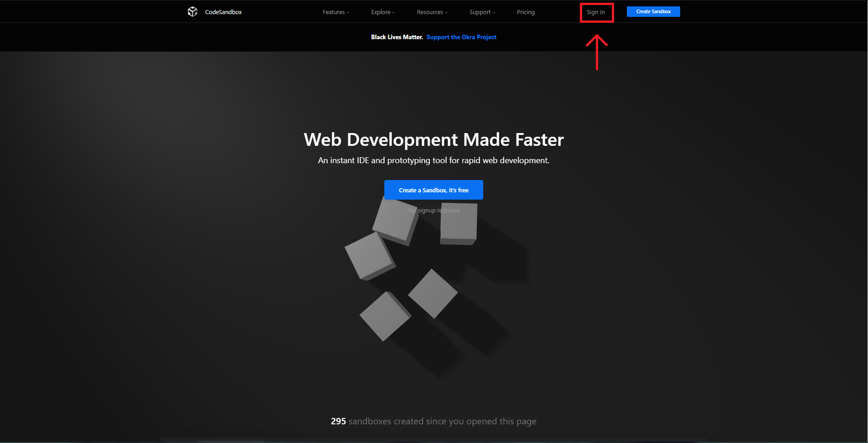This screenshot has height=443, width=868.
Task: Expand the Explore dropdown menu
Action: click(383, 12)
